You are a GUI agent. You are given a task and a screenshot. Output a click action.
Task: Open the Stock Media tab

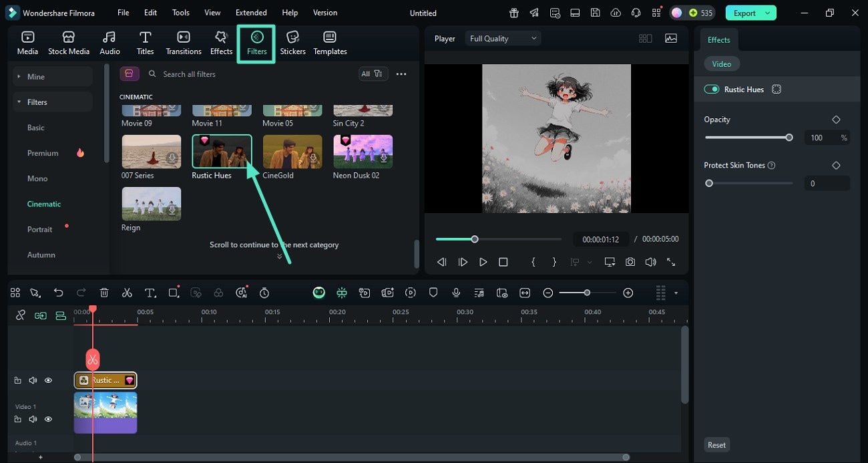(x=69, y=43)
